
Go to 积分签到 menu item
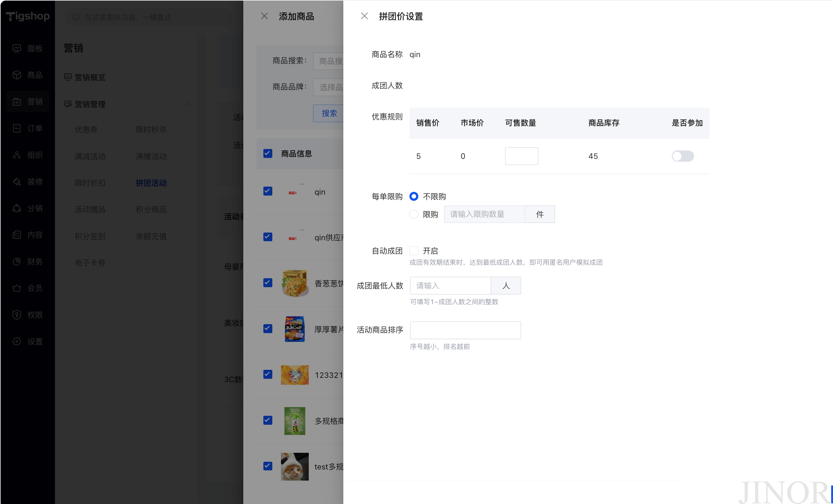pyautogui.click(x=90, y=237)
